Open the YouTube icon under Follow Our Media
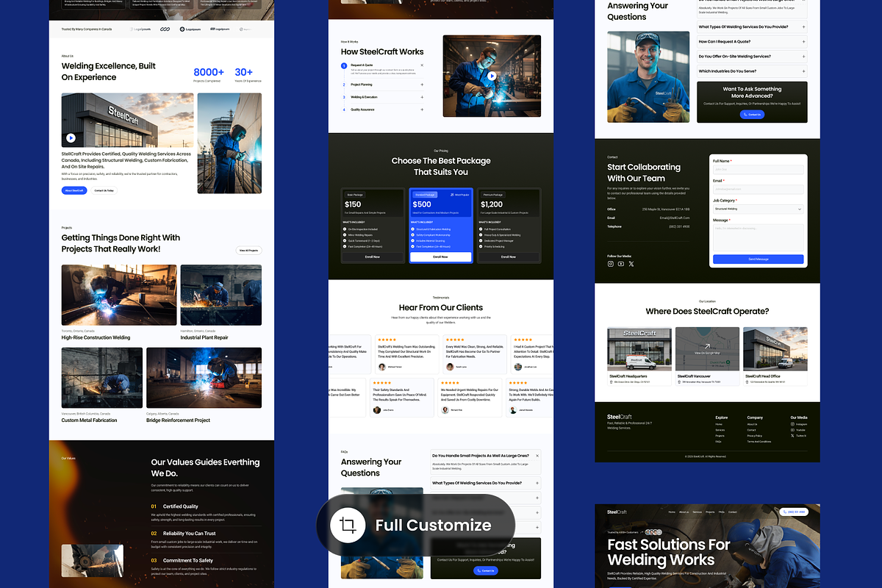The image size is (882, 588). tap(621, 264)
